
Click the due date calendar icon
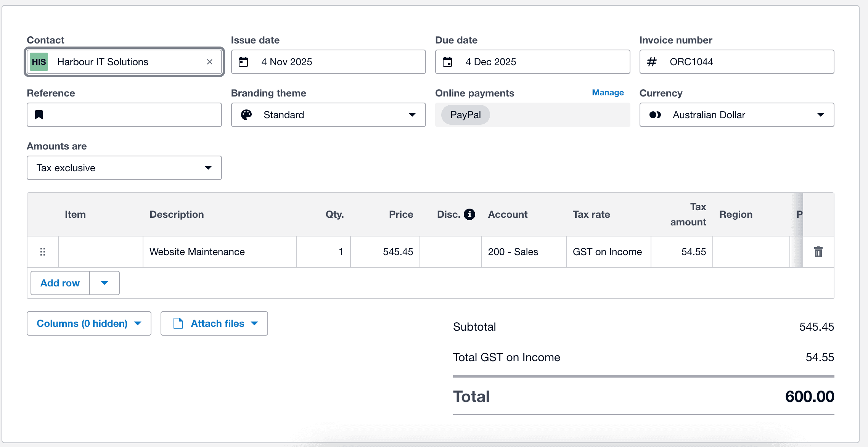pyautogui.click(x=447, y=62)
